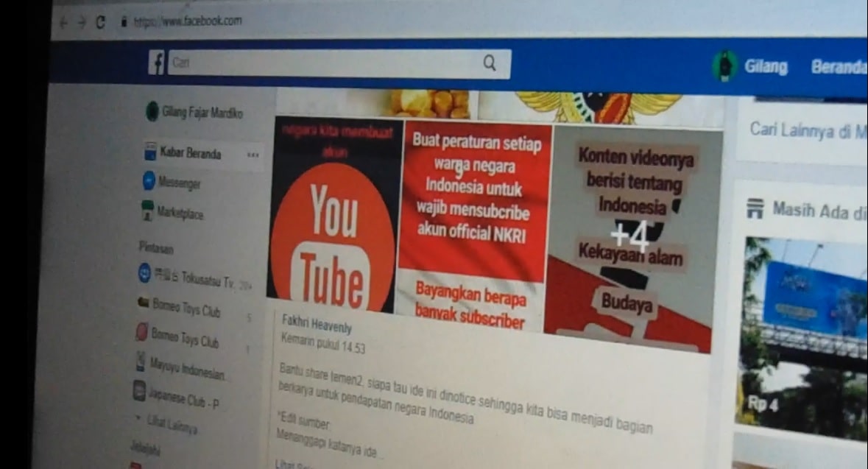The width and height of the screenshot is (868, 469).
Task: Open the Gilang Fajar Mardiko sidebar link
Action: [x=202, y=113]
